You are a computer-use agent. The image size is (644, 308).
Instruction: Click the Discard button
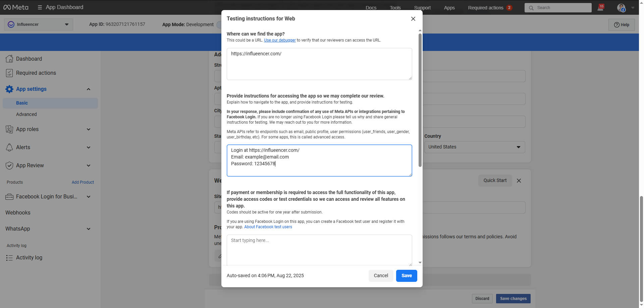click(x=482, y=299)
